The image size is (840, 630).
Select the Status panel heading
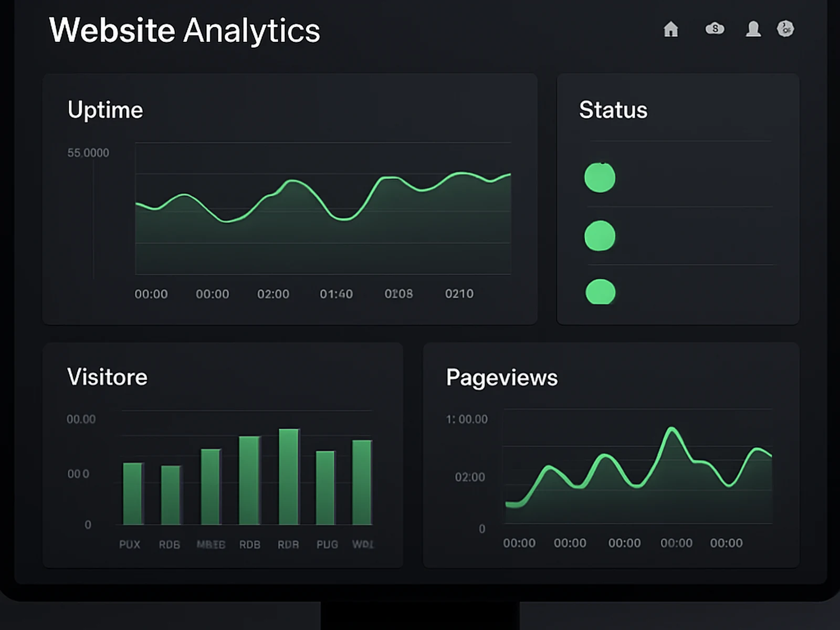point(613,110)
